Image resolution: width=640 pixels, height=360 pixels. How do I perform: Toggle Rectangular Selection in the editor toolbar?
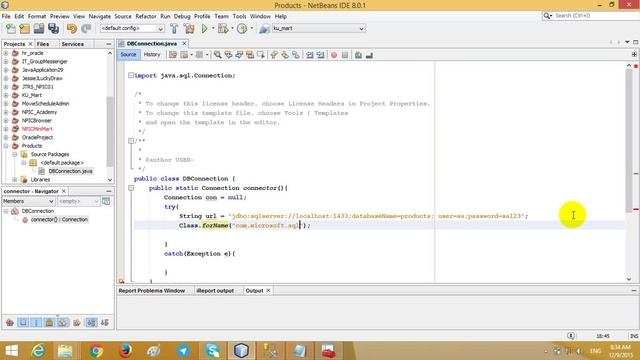[261, 55]
